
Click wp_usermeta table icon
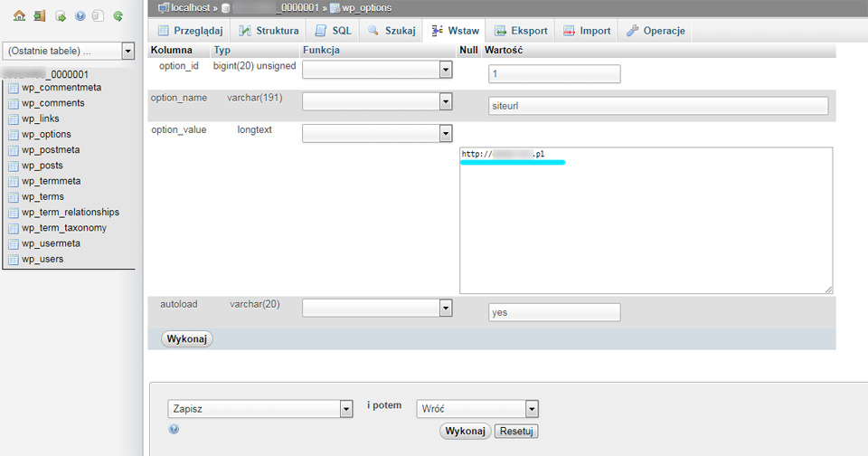tap(14, 243)
